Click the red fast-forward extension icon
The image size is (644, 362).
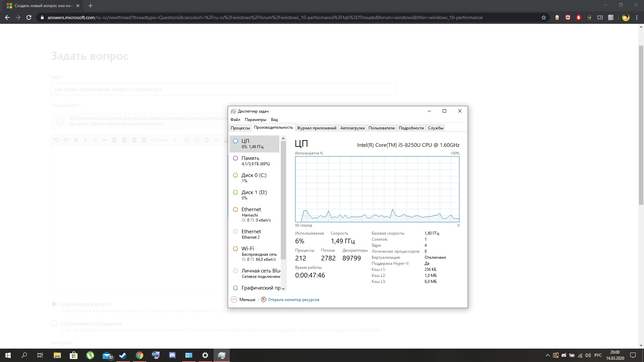tap(568, 17)
